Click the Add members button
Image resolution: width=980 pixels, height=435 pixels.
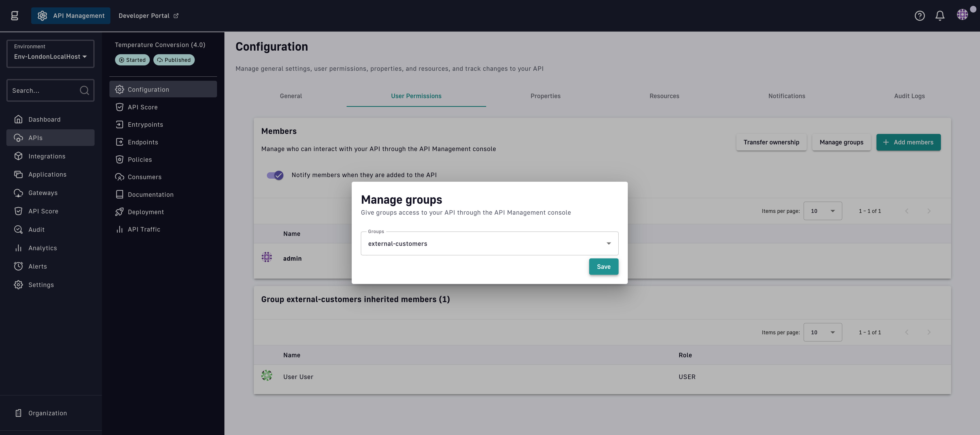click(x=908, y=142)
